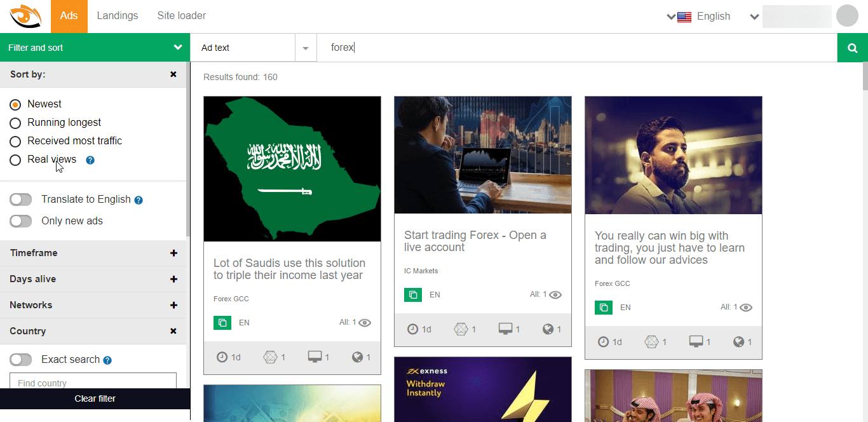Open the trader at laptop ad image
Viewport: 868px width, 422px height.
pyautogui.click(x=483, y=155)
